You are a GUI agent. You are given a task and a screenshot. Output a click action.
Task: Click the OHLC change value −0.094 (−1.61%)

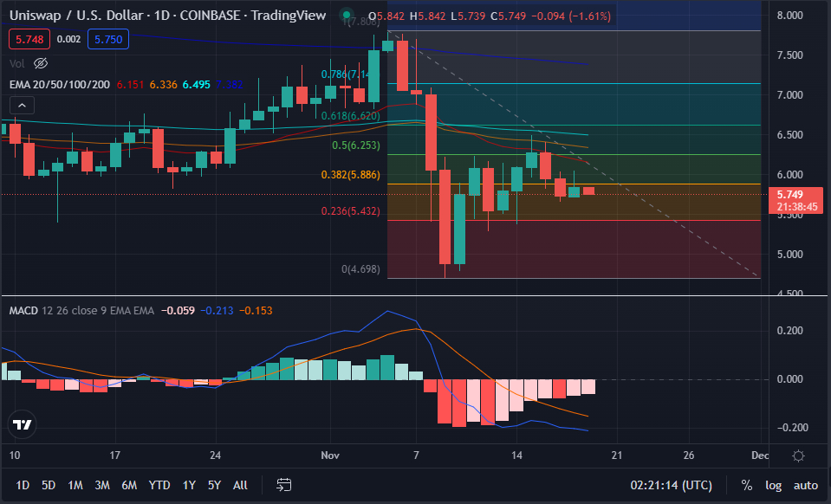[571, 16]
